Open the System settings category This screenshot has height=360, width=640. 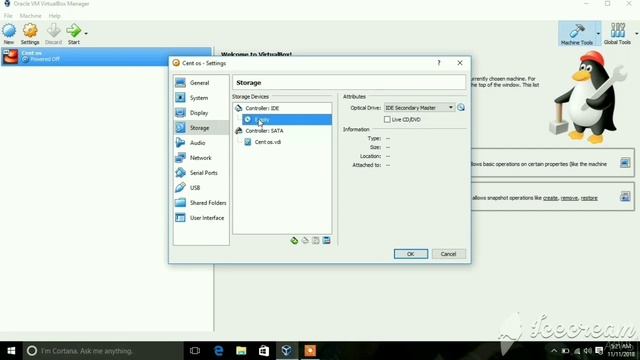pos(201,98)
